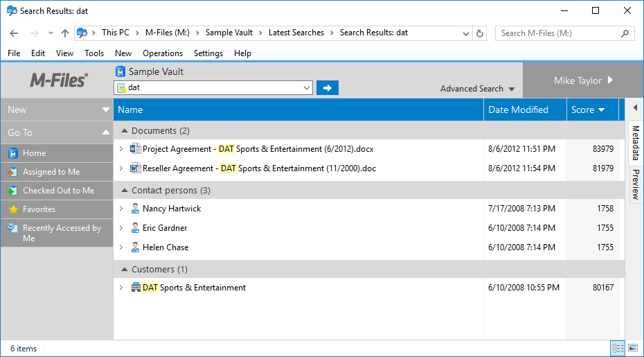Switch to large thumbnails view icon
644x357 pixels.
pos(634,349)
